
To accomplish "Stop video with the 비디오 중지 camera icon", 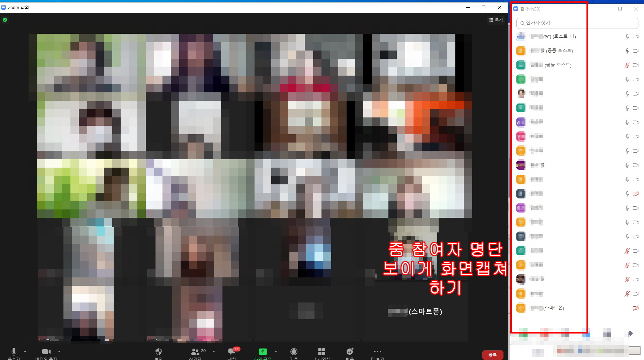I will 46,352.
